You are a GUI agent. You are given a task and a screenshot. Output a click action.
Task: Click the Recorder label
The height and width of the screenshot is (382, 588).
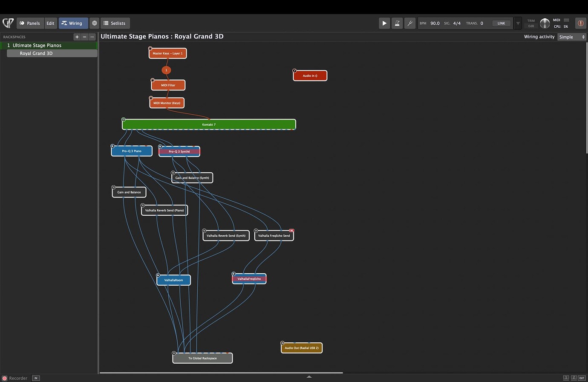[18, 378]
